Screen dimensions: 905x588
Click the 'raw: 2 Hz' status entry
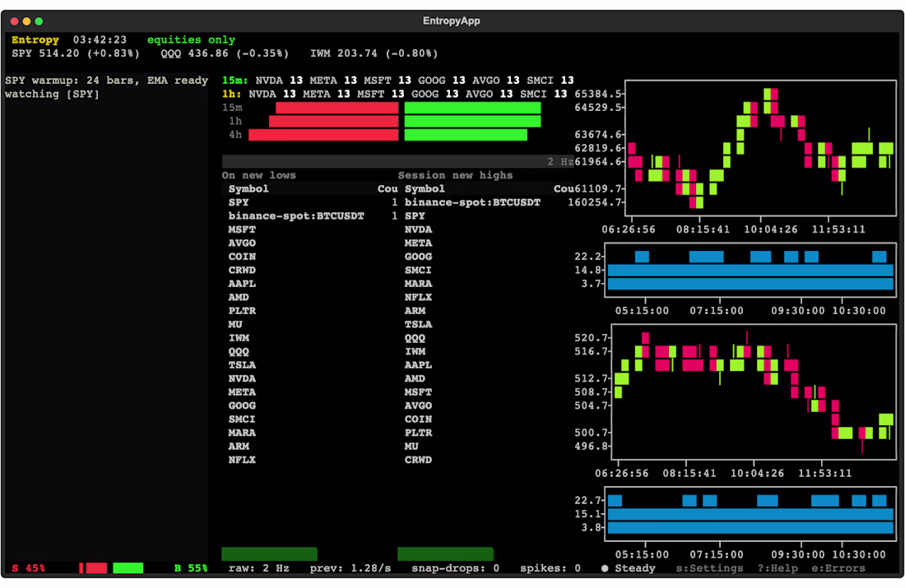(258, 568)
